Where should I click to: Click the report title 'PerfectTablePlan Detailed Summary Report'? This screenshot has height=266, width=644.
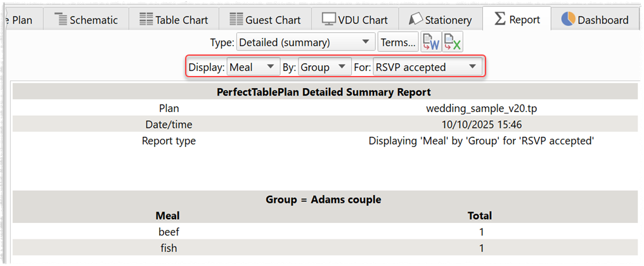324,92
